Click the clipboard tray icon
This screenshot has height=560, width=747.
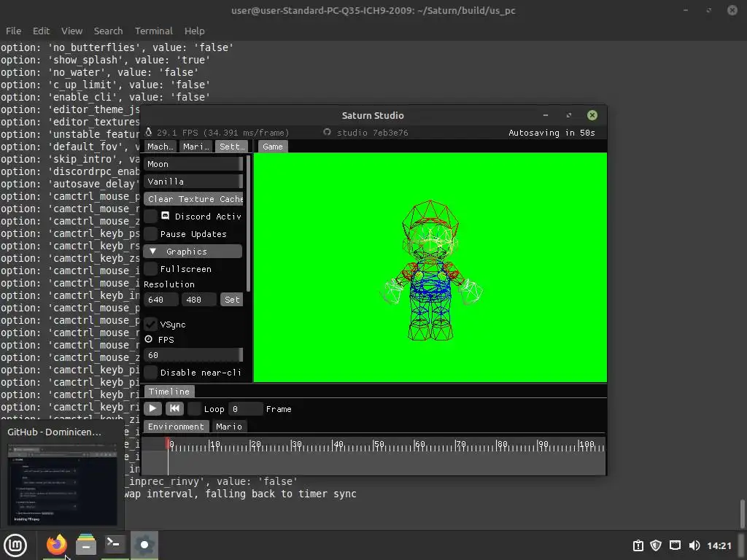638,545
